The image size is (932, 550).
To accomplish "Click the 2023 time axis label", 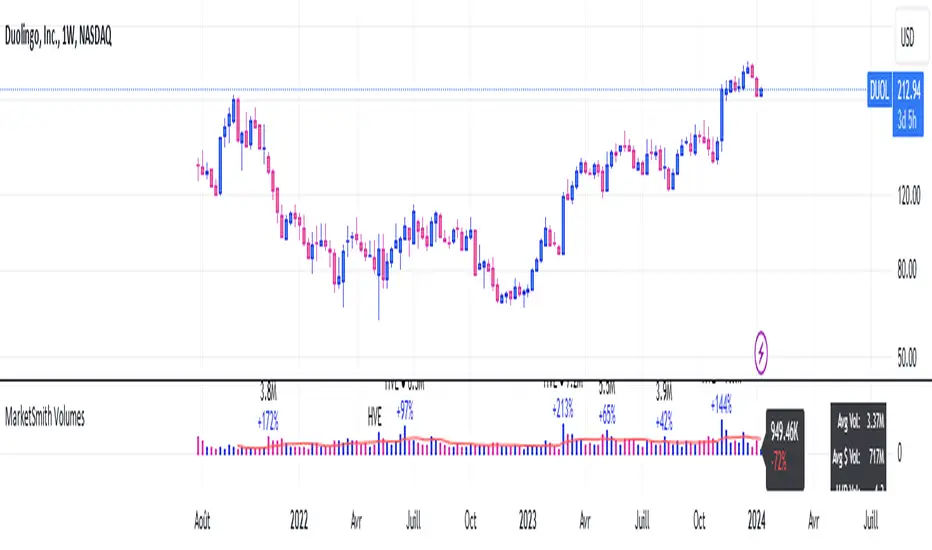I will [528, 521].
